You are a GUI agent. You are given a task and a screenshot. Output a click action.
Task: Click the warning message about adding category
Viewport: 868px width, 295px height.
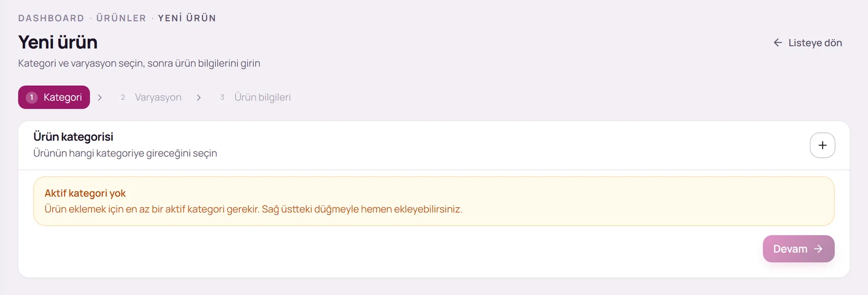(253, 209)
